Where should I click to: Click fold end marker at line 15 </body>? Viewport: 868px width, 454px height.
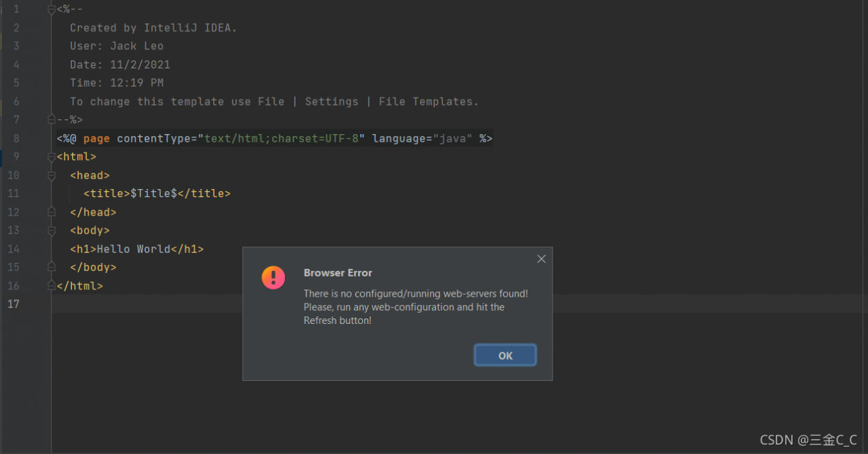[x=52, y=267]
